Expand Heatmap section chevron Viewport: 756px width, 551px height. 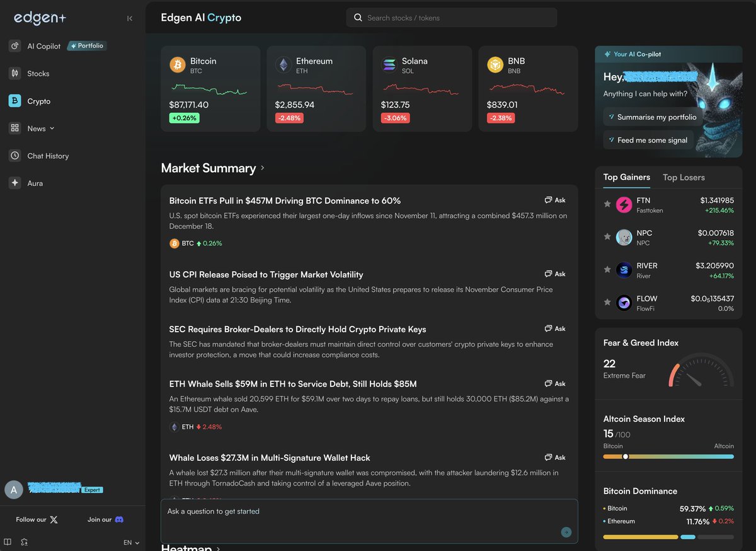[219, 548]
